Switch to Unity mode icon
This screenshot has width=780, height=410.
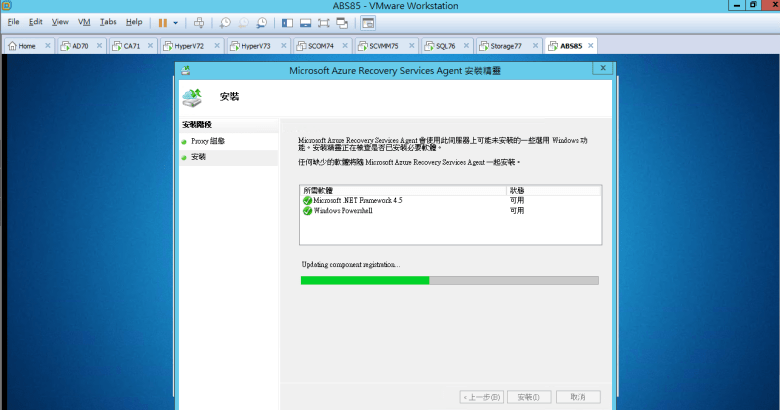[x=343, y=22]
